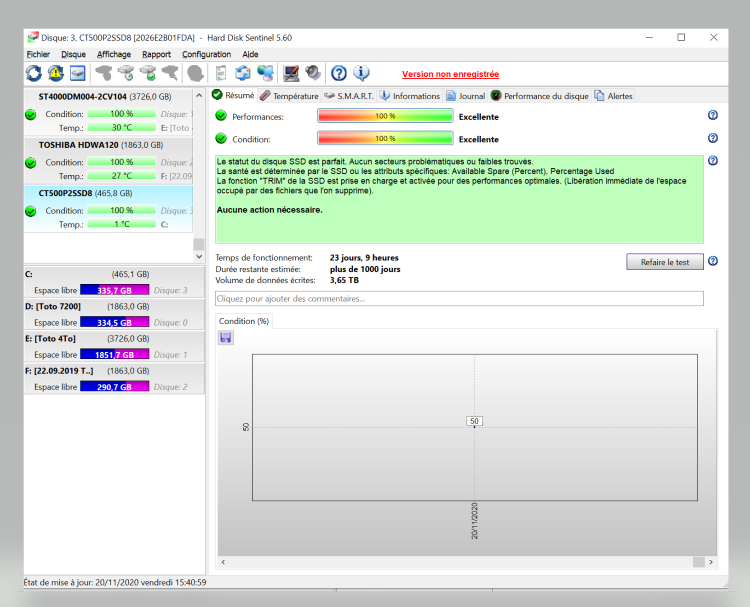The image size is (750, 607).
Task: Click the blue question mark help toolbar icon
Action: pyautogui.click(x=339, y=73)
